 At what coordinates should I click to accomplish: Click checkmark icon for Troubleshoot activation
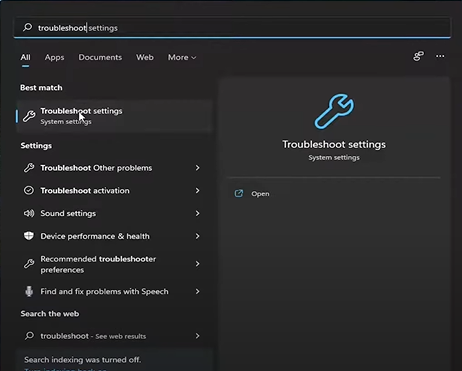tap(29, 190)
